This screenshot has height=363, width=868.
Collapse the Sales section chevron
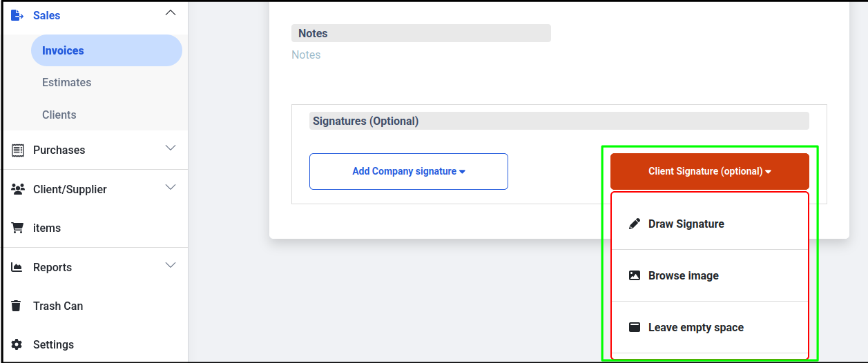(171, 12)
